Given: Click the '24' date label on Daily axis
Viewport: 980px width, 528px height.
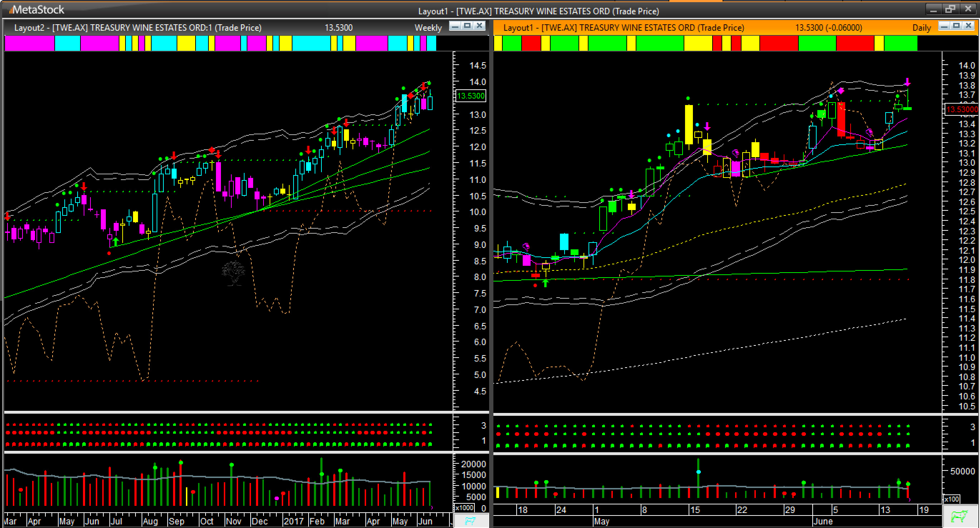Looking at the screenshot, I should [x=561, y=510].
